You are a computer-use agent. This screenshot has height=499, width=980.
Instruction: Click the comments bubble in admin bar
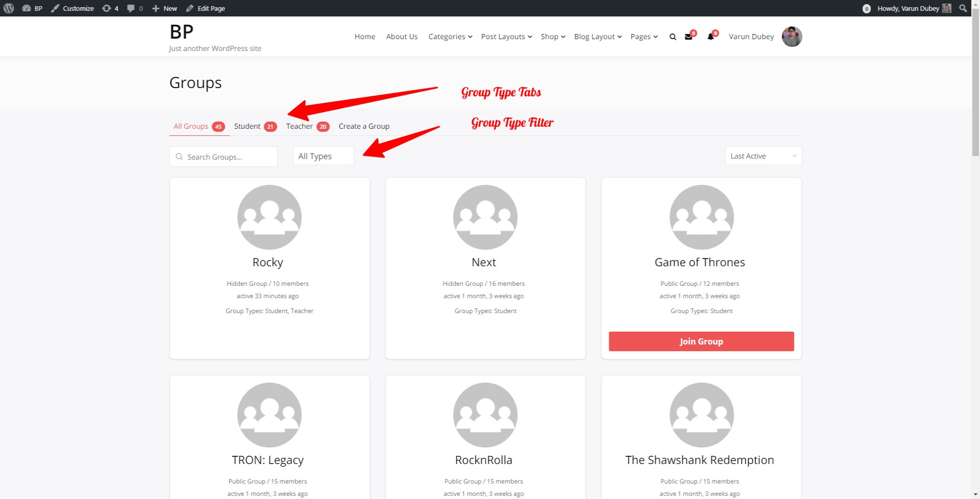[x=135, y=8]
